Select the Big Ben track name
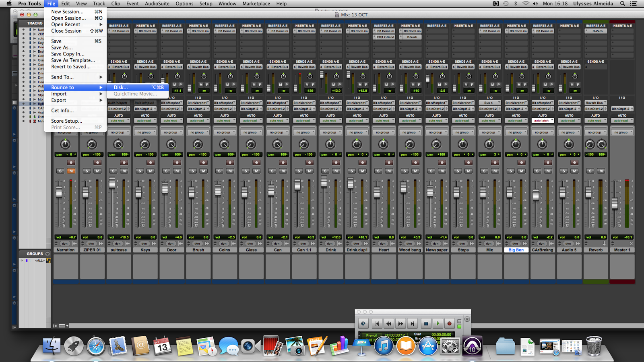This screenshot has height=362, width=644. pyautogui.click(x=516, y=250)
